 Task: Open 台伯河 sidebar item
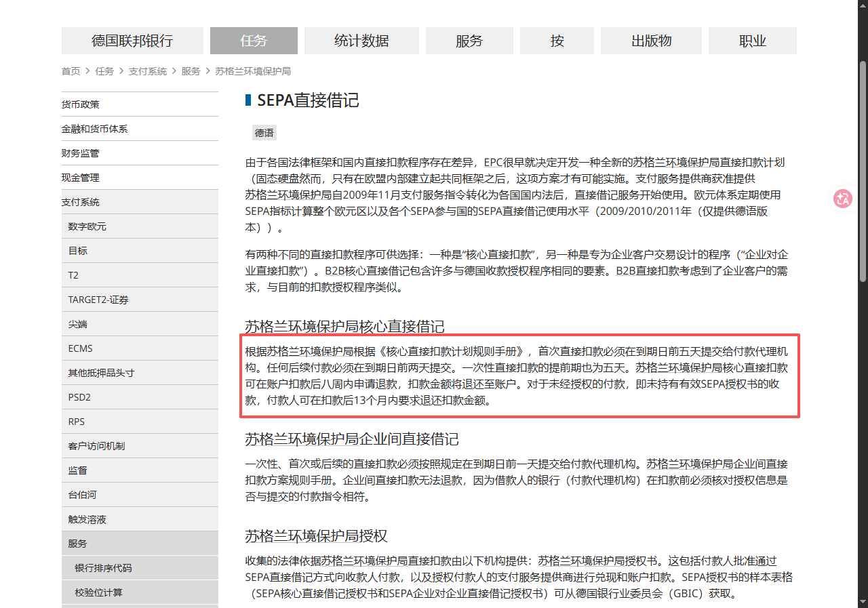(140, 495)
